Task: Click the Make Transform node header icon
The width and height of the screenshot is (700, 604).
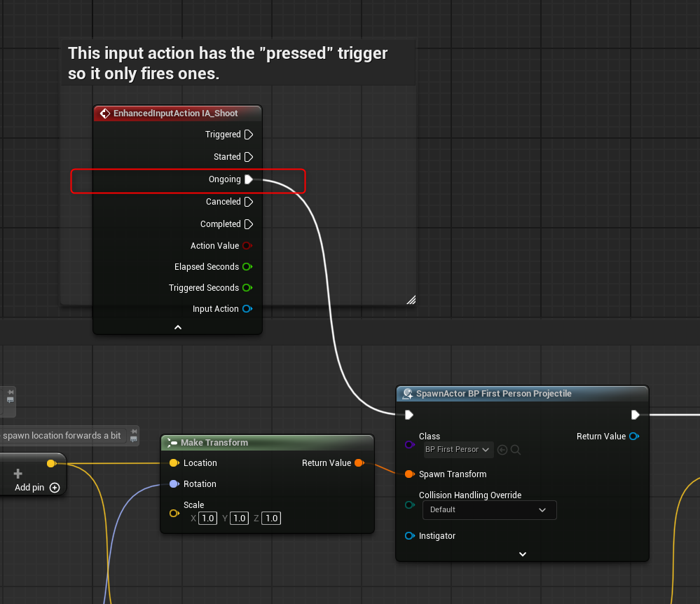Action: tap(172, 442)
